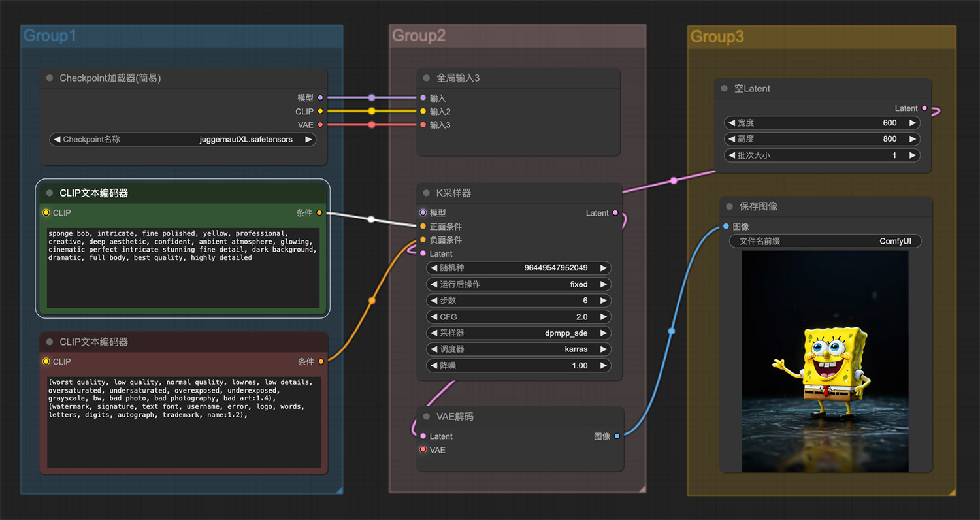The image size is (980, 520).
Task: Decrease 批次大小 batch size with left arrow
Action: [732, 155]
